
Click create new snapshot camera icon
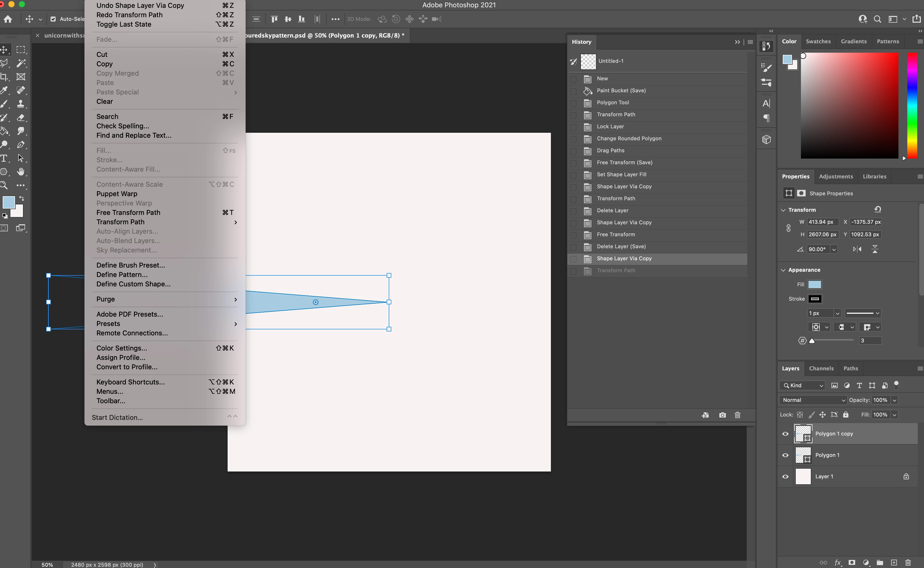722,415
